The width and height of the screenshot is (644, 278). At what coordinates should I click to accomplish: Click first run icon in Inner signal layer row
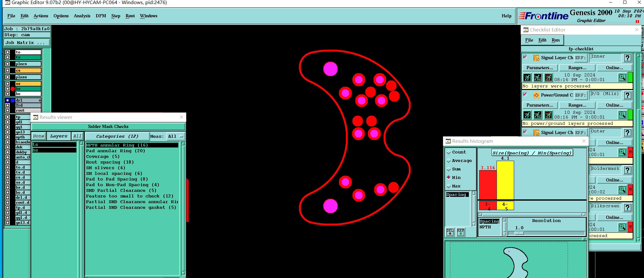click(x=527, y=77)
